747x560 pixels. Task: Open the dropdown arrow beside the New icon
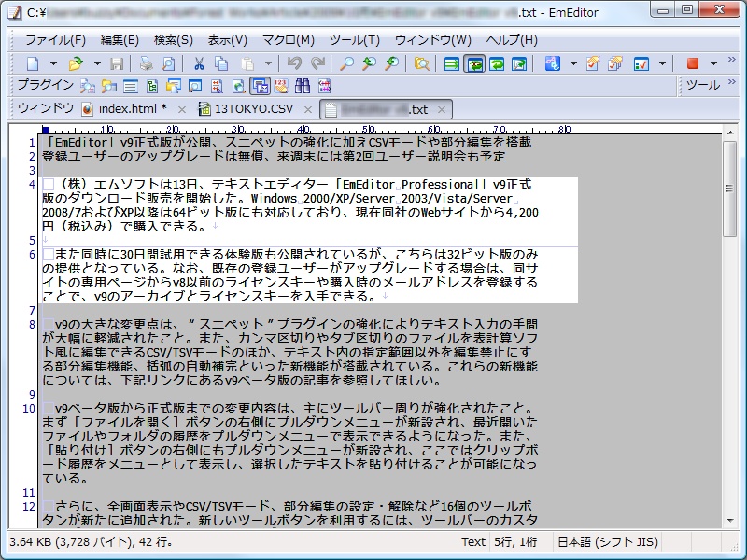click(x=53, y=63)
